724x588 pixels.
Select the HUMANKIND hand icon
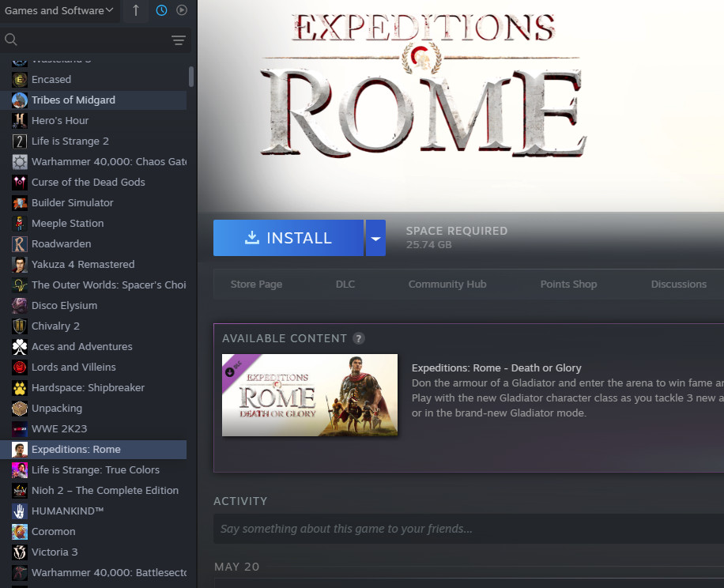(x=20, y=511)
